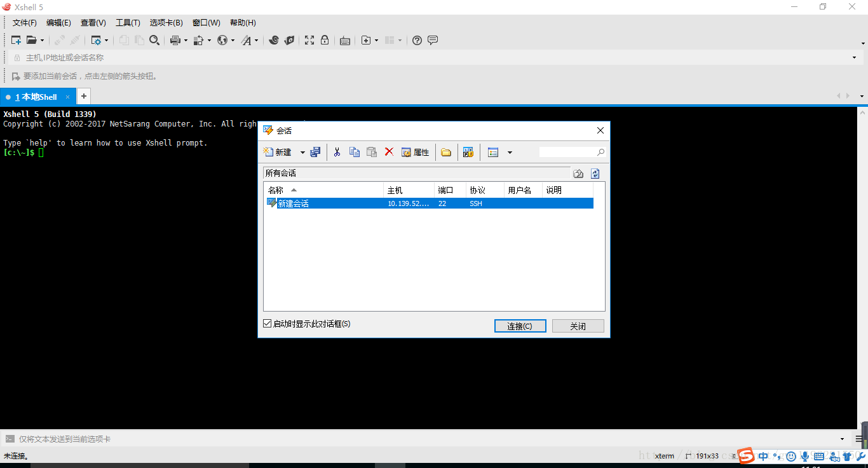The image size is (868, 468).
Task: Open the 选项卡(B) menu
Action: 166,23
